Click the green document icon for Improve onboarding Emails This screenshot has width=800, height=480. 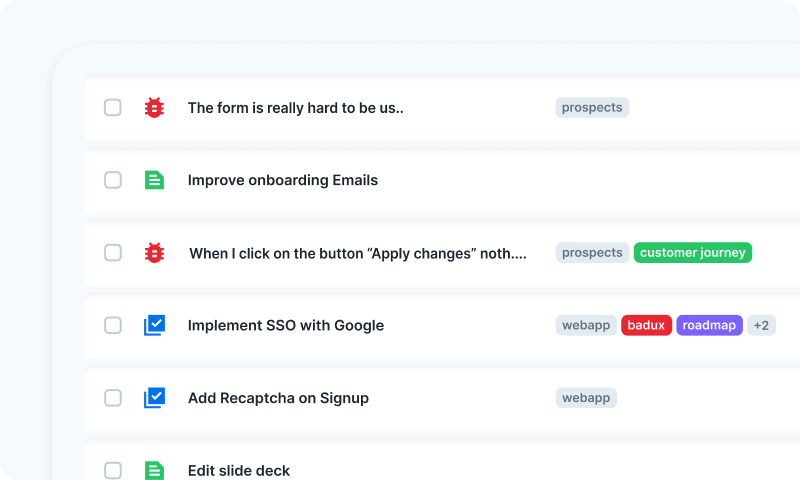pyautogui.click(x=154, y=180)
